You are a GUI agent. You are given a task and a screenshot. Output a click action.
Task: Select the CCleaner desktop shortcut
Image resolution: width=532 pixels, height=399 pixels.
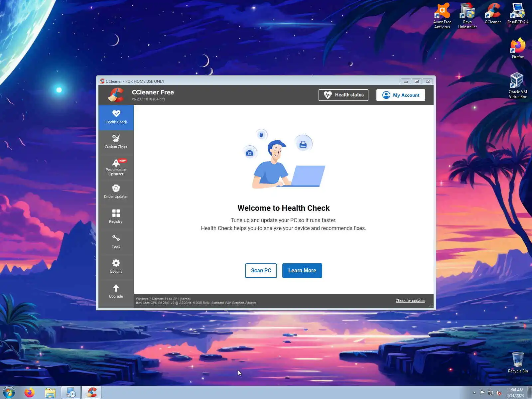(492, 14)
